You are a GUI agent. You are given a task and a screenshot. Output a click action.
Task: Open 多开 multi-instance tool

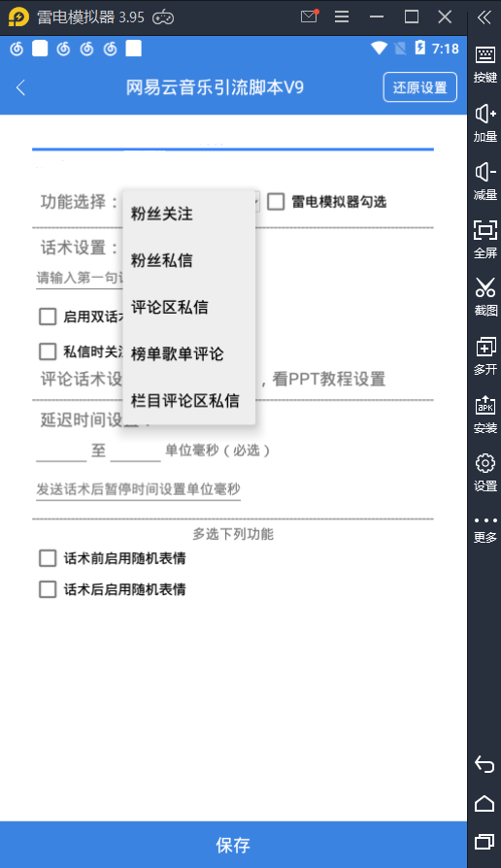[x=484, y=356]
